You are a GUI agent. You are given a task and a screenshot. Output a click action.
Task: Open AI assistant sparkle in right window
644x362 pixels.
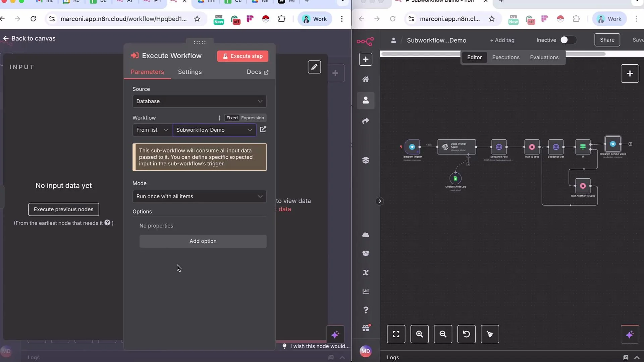point(630,335)
